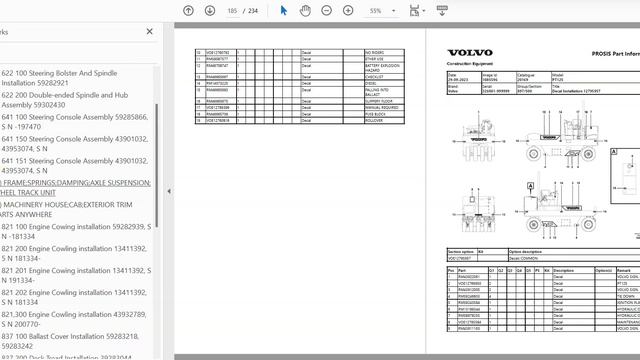Click the front view machine diagram
Screen dimensions: 640x360
[478, 137]
